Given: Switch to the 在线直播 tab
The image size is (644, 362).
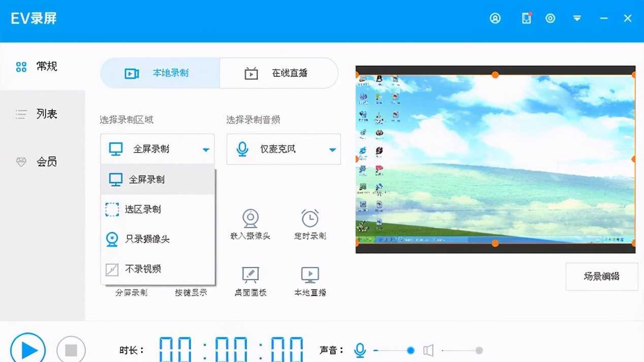Looking at the screenshot, I should 278,73.
